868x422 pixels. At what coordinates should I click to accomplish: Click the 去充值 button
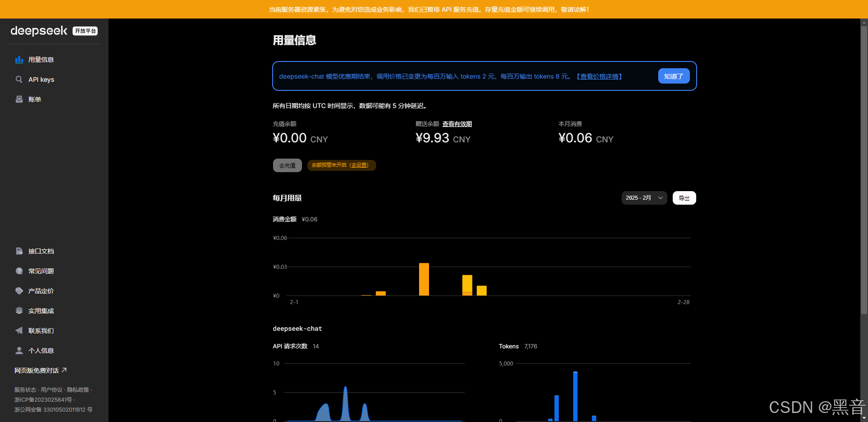coord(287,165)
